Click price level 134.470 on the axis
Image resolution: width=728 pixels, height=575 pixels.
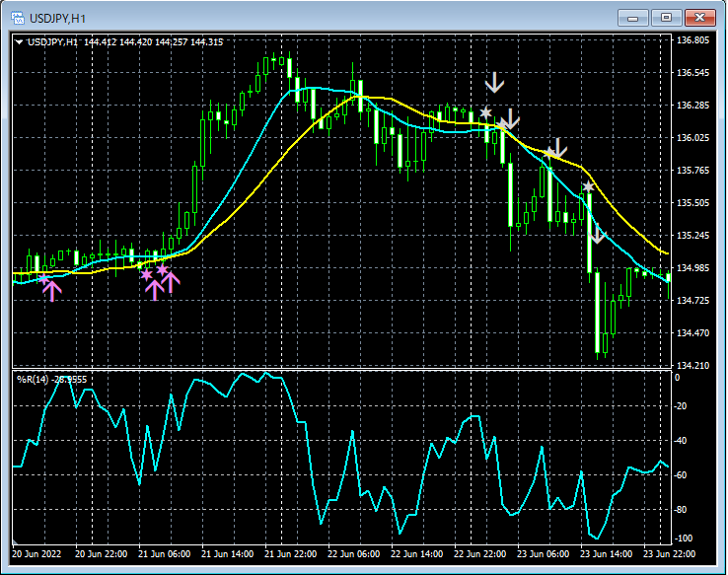[692, 333]
